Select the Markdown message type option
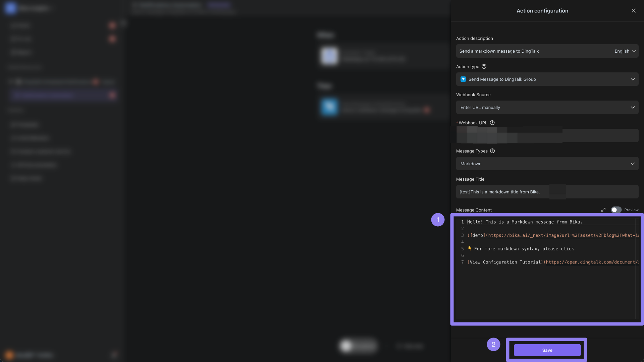Screen dimensions: 644x362 (x=547, y=164)
